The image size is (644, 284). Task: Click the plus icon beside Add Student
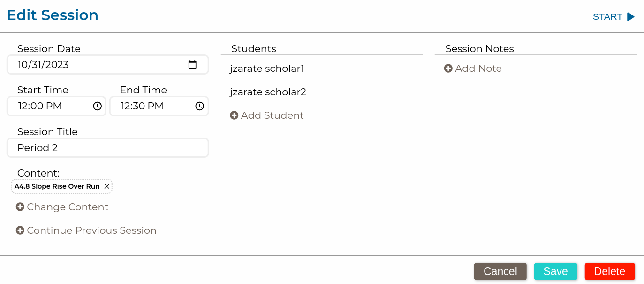234,115
